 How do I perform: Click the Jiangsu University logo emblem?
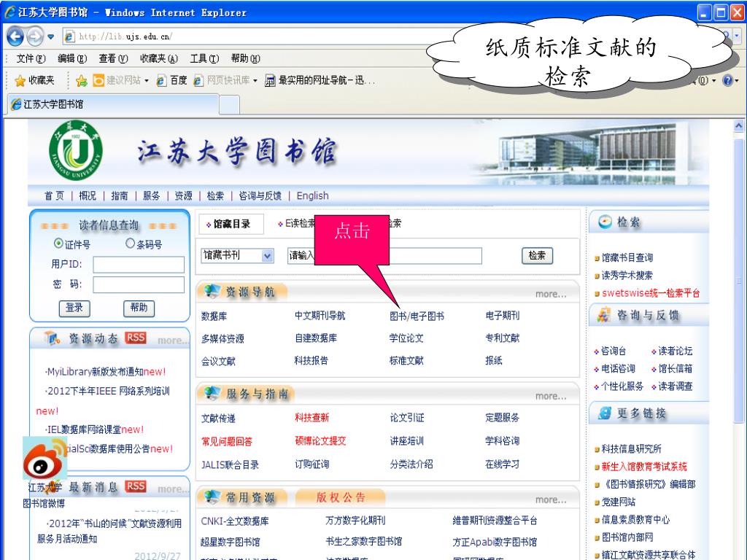coord(76,150)
